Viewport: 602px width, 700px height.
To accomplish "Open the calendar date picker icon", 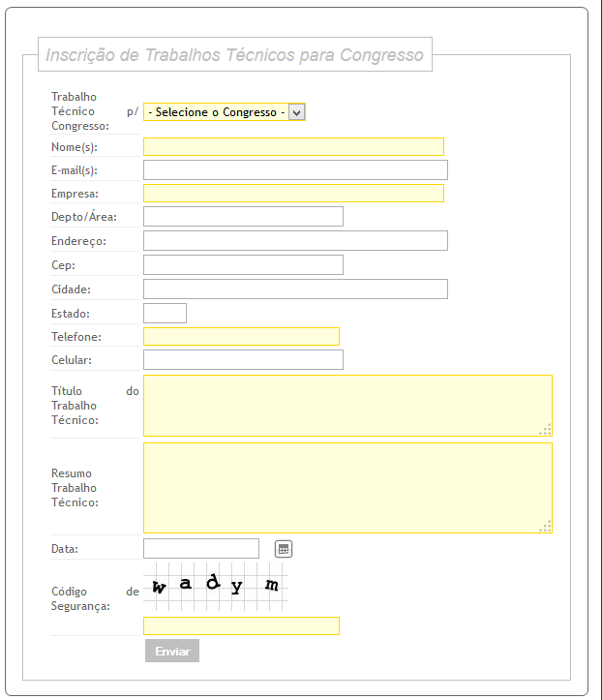I will coord(283,549).
